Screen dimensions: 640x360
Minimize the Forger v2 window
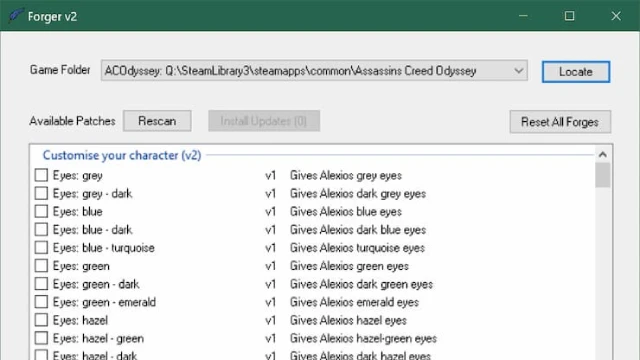pyautogui.click(x=523, y=16)
